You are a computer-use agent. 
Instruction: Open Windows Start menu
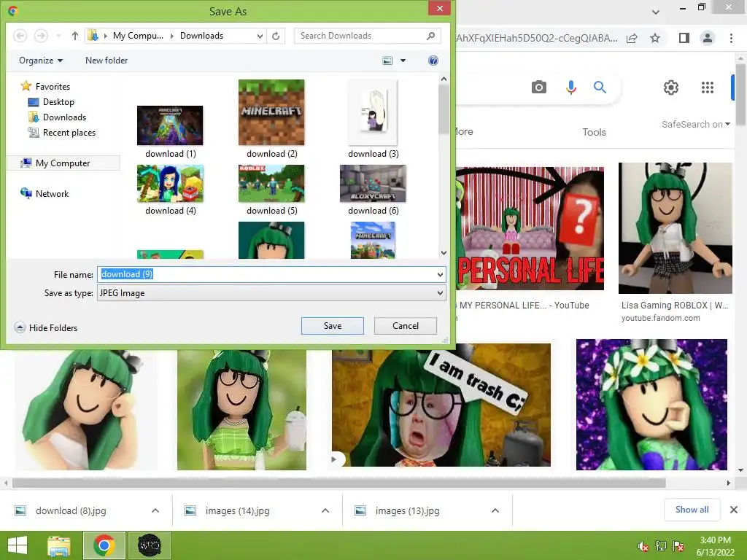pyautogui.click(x=18, y=545)
